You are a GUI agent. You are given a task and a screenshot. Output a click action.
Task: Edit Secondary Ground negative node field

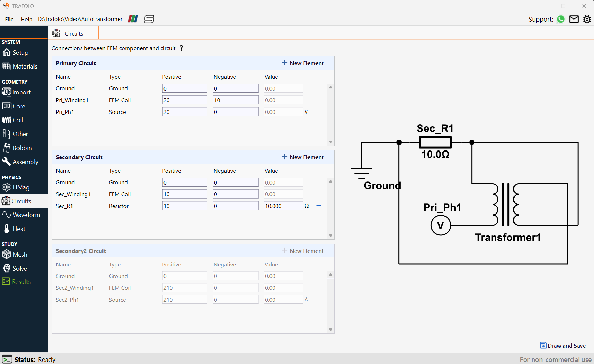pyautogui.click(x=236, y=183)
